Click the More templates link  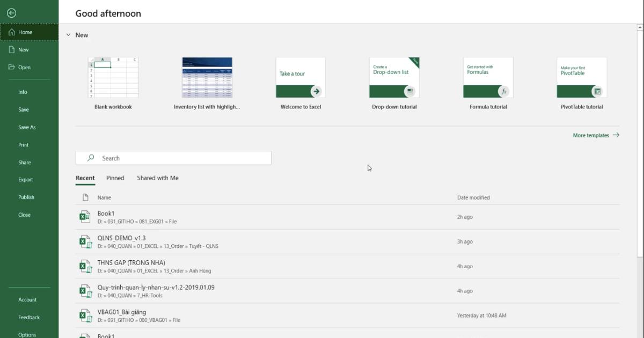[590, 135]
